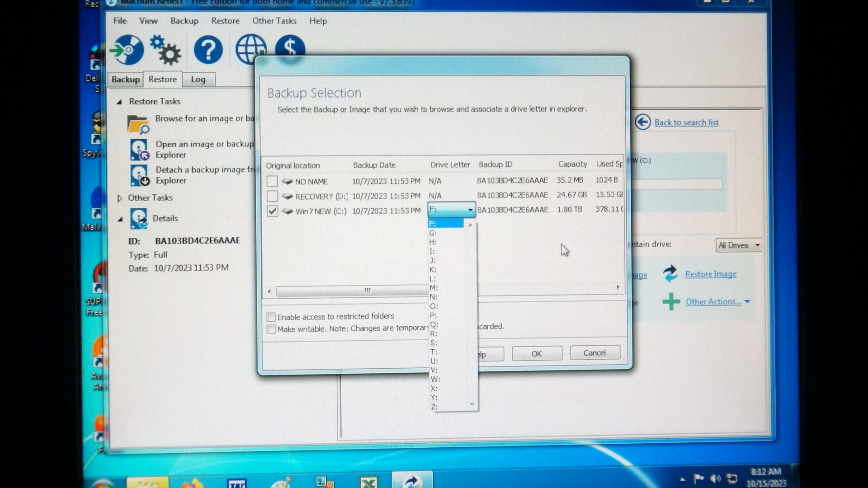
Task: Click the blue question mark help icon
Action: [208, 50]
